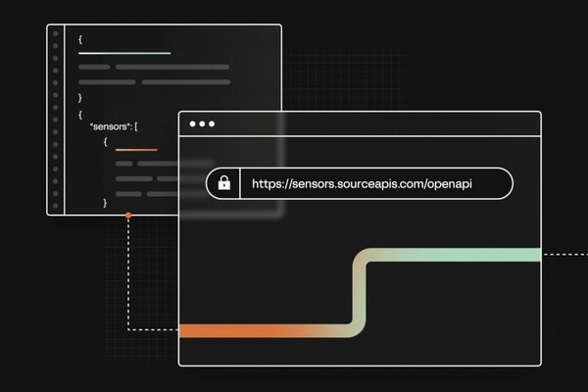The height and width of the screenshot is (392, 588).
Task: Click the padlock icon in the address bar
Action: click(x=224, y=183)
